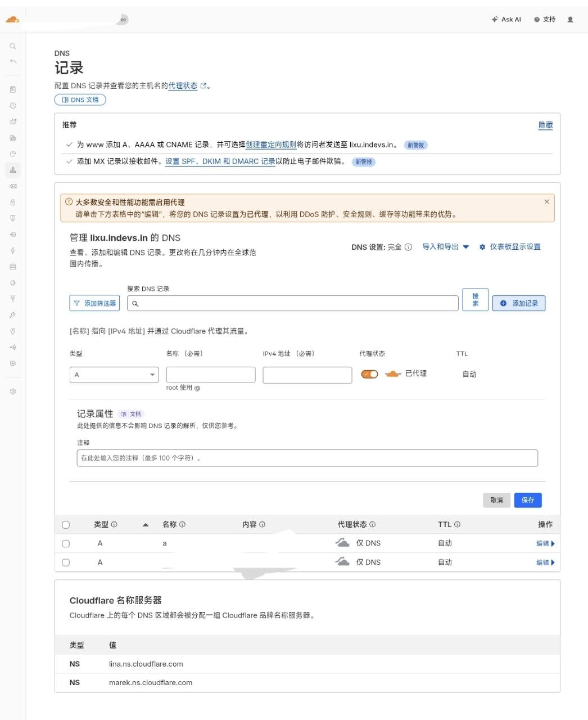Click the info icon beside TTL column header
The height and width of the screenshot is (720, 588).
(x=457, y=524)
